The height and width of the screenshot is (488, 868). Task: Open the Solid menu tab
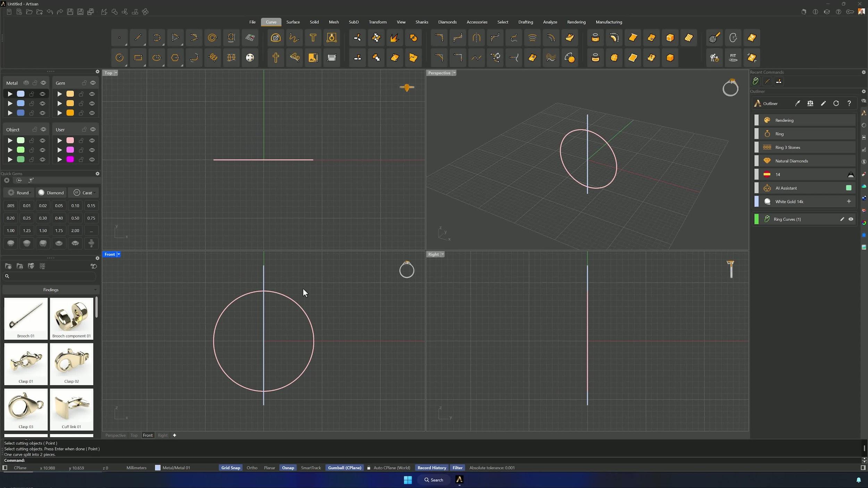(x=314, y=22)
